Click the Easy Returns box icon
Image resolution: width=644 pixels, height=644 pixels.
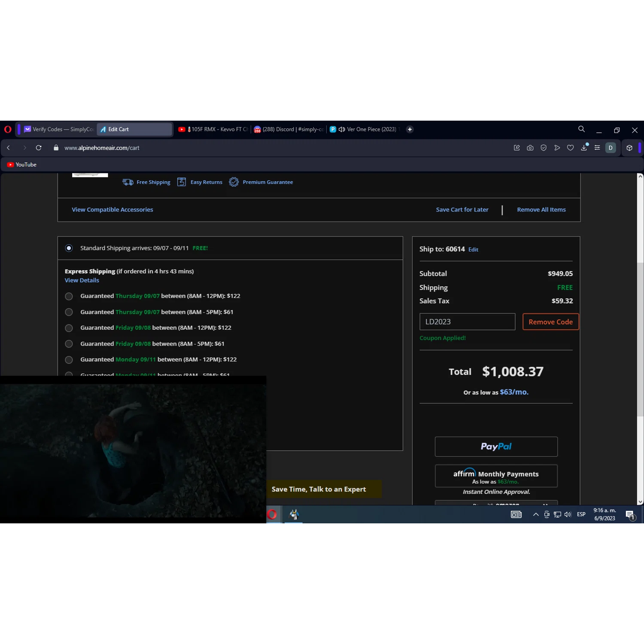pos(182,182)
